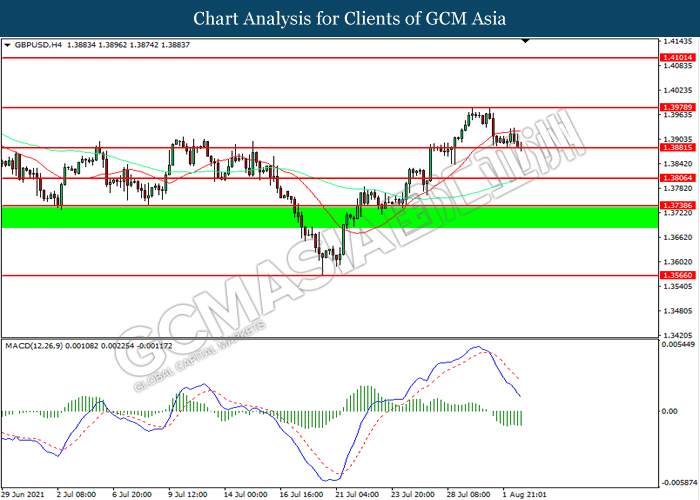The width and height of the screenshot is (700, 500).
Task: Click the 0.00 MACD zero level label
Action: 671,411
